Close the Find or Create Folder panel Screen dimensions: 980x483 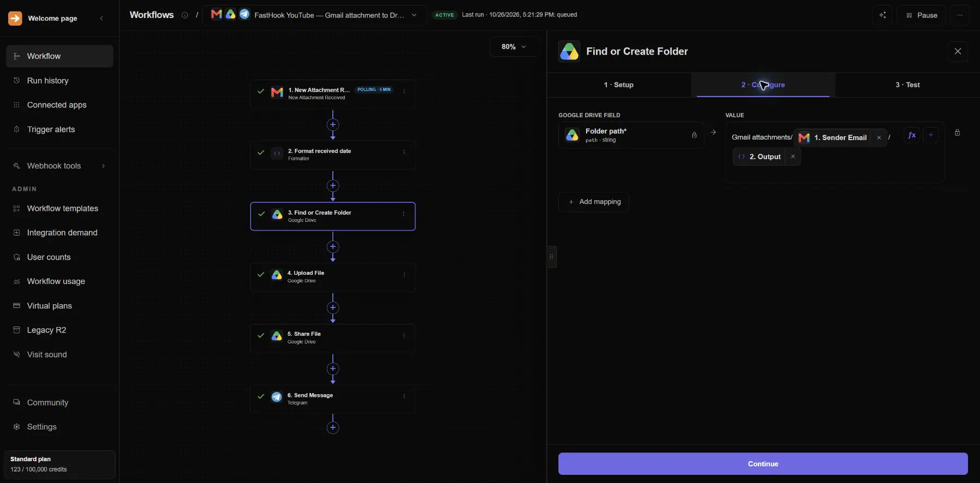coord(958,51)
